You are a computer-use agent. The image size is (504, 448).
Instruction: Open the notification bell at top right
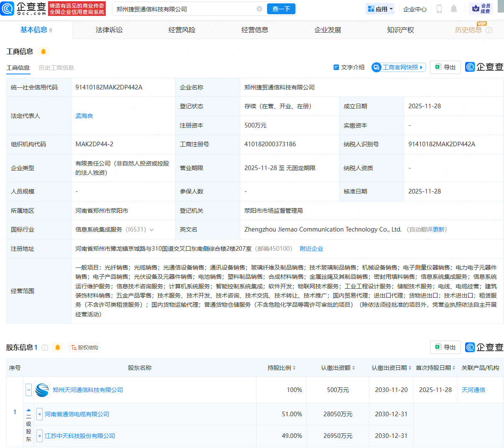tap(454, 8)
